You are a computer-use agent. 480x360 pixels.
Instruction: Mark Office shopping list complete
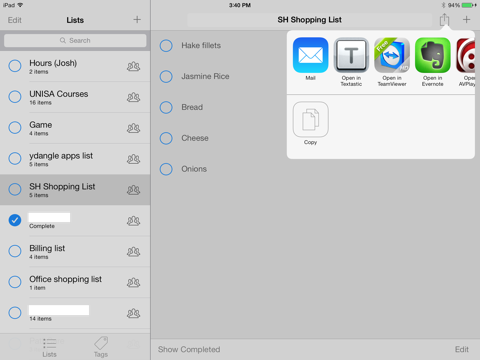(15, 282)
